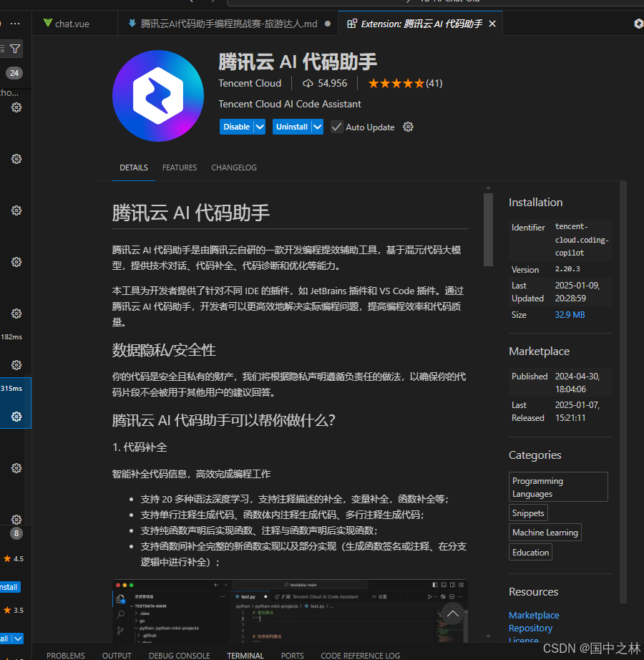Image resolution: width=644 pixels, height=660 pixels.
Task: Click the badge showing 24 extensions
Action: tap(14, 73)
